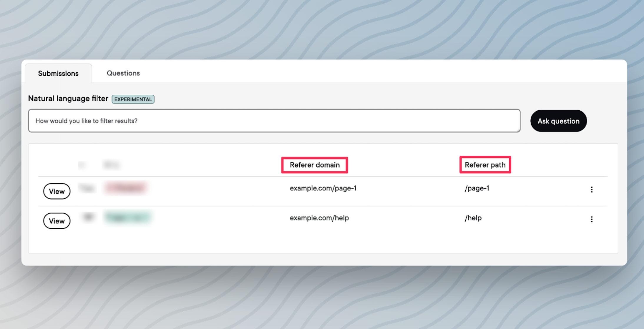Click the /help referer path cell
Viewport: 644px width, 329px height.
click(x=473, y=218)
